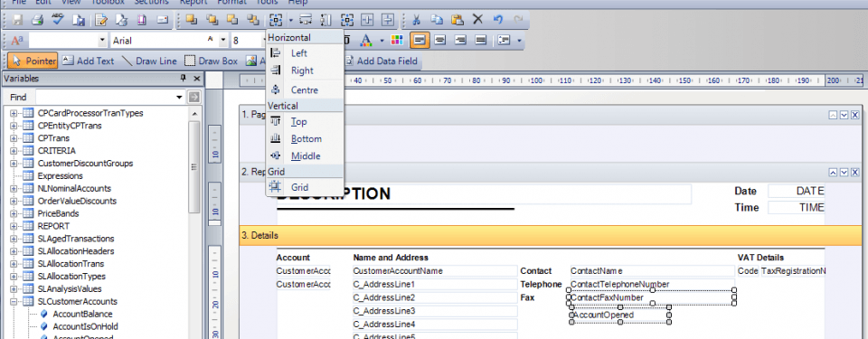Click the table icon beside CPTrans
The height and width of the screenshot is (339, 868).
[28, 138]
